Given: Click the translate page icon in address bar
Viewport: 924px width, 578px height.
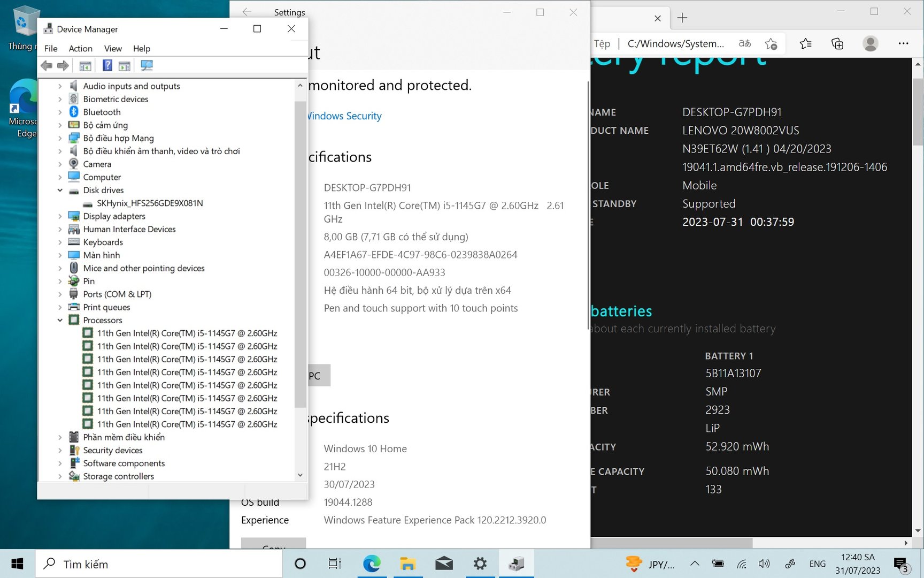Looking at the screenshot, I should point(744,44).
